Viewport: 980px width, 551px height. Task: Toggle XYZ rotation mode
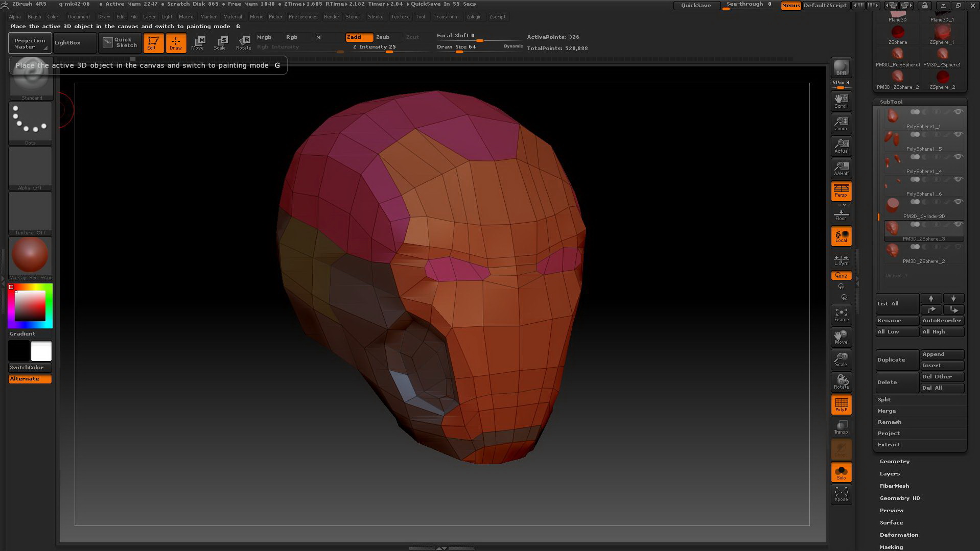point(841,276)
